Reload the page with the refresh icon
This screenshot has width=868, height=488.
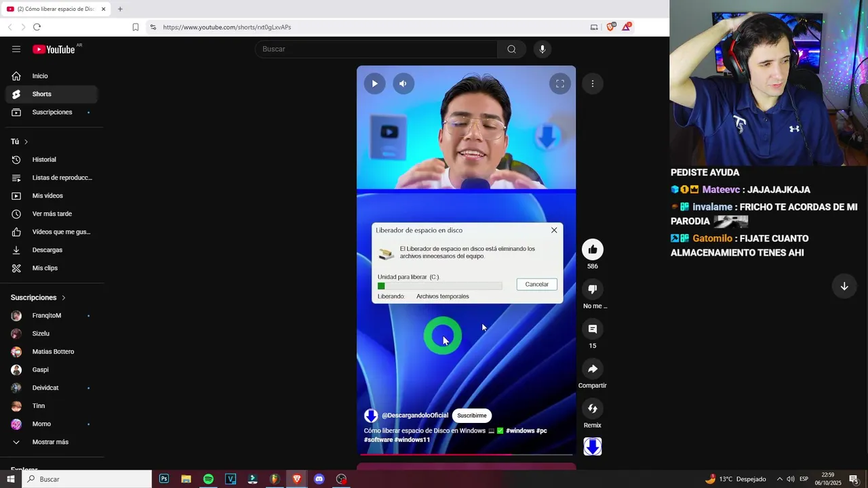[x=37, y=27]
